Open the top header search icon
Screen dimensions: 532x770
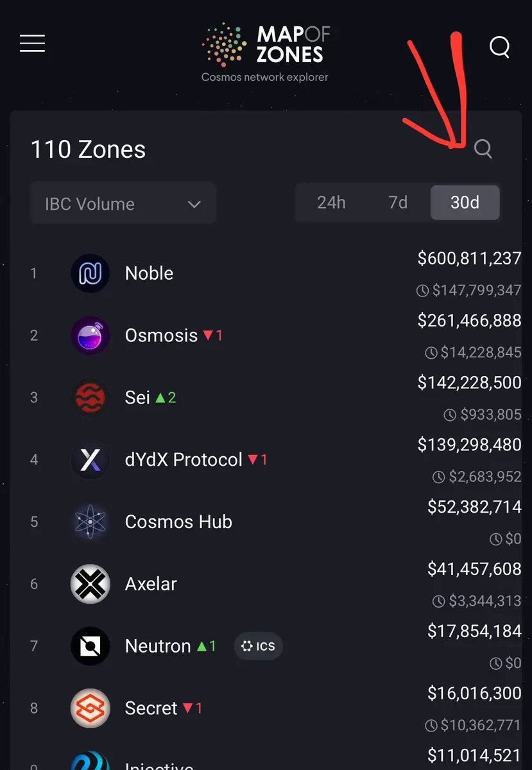499,47
